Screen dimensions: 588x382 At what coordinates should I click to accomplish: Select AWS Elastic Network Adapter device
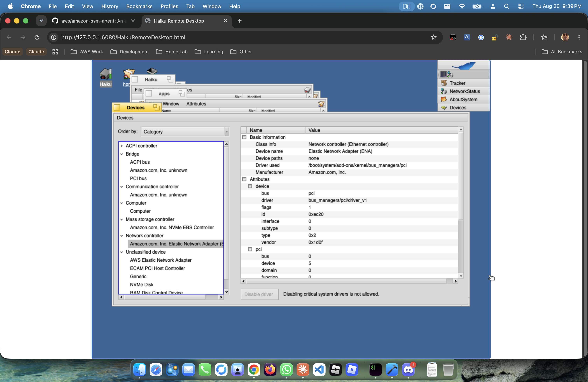161,260
